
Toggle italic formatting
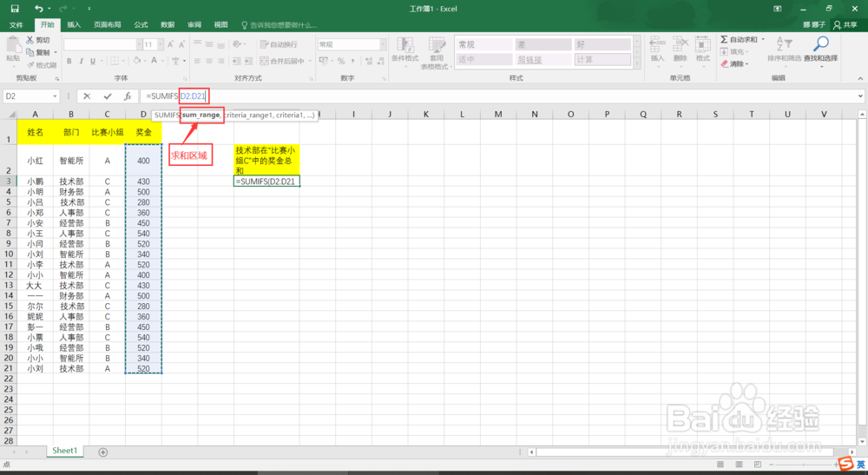tap(81, 61)
